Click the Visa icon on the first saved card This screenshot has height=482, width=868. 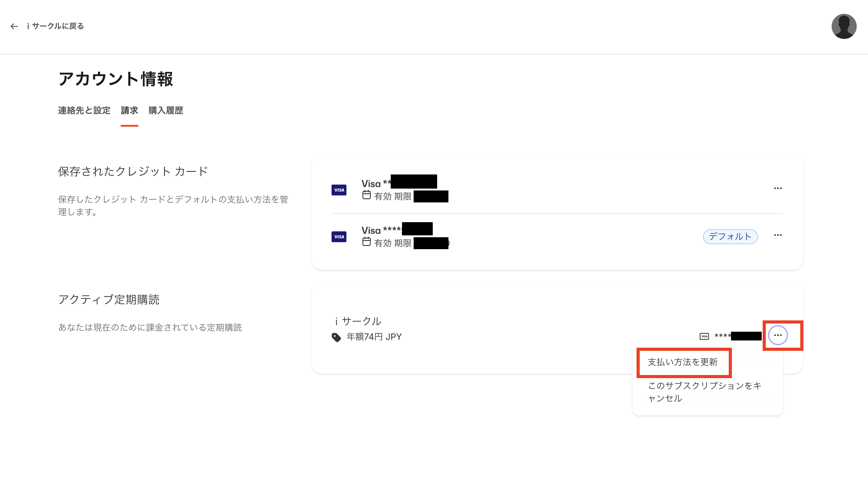click(x=339, y=190)
